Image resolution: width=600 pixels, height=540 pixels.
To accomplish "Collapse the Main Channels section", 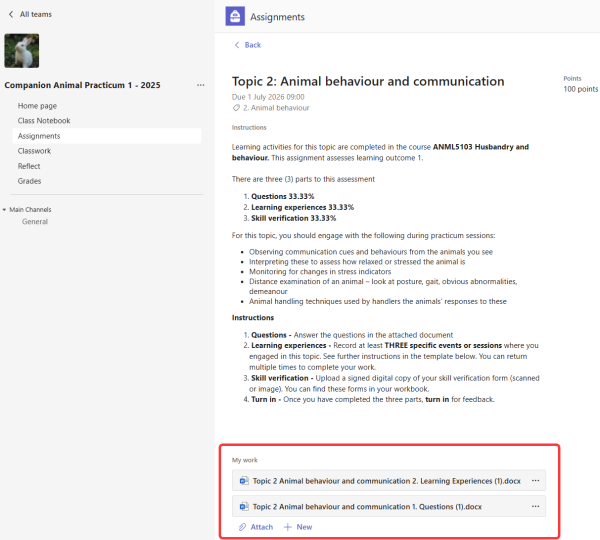I will pos(5,209).
